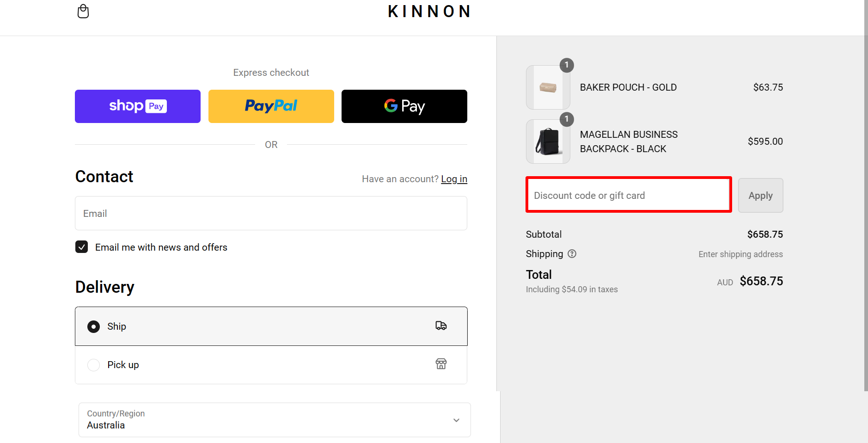Select the Ship delivery option
This screenshot has height=443, width=868.
coord(93,326)
